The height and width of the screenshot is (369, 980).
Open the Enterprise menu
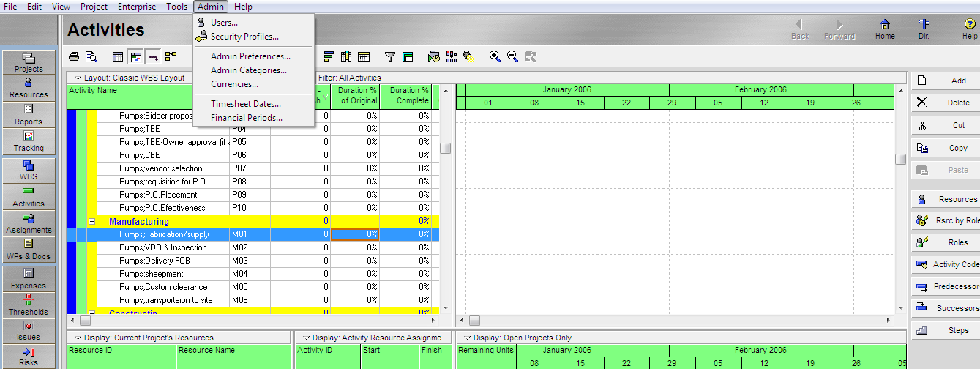pos(137,7)
